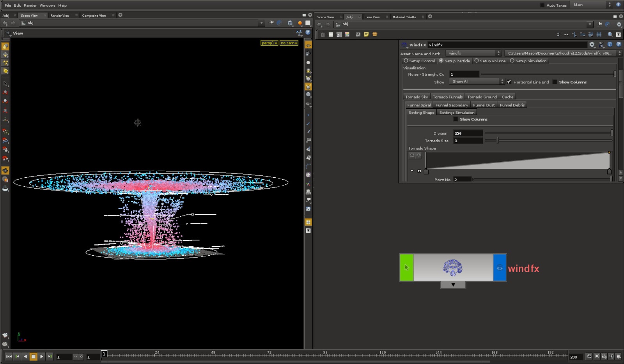624x364 pixels.
Task: Select the Setup Simulation radio option
Action: point(512,61)
